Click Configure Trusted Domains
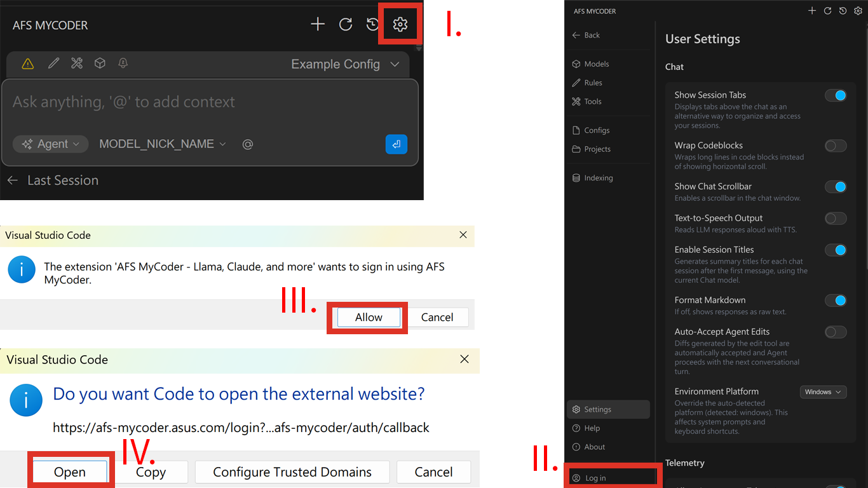Image resolution: width=868 pixels, height=488 pixels. [292, 472]
